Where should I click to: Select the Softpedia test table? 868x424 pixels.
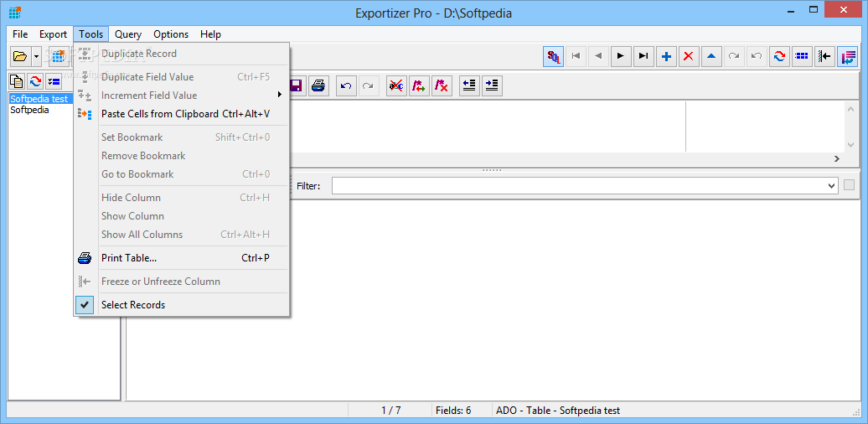(39, 99)
